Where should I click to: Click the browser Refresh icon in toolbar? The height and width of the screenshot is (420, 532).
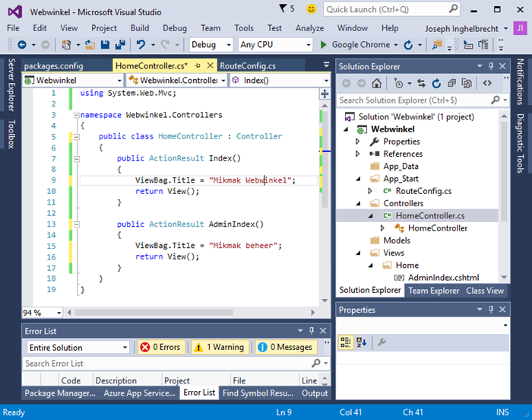pyautogui.click(x=408, y=45)
